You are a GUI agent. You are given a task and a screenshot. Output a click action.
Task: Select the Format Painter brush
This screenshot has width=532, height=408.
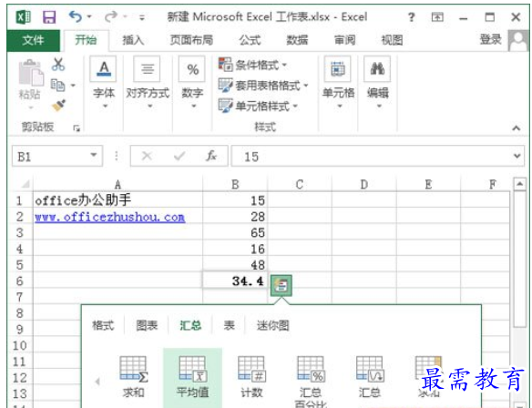point(58,106)
